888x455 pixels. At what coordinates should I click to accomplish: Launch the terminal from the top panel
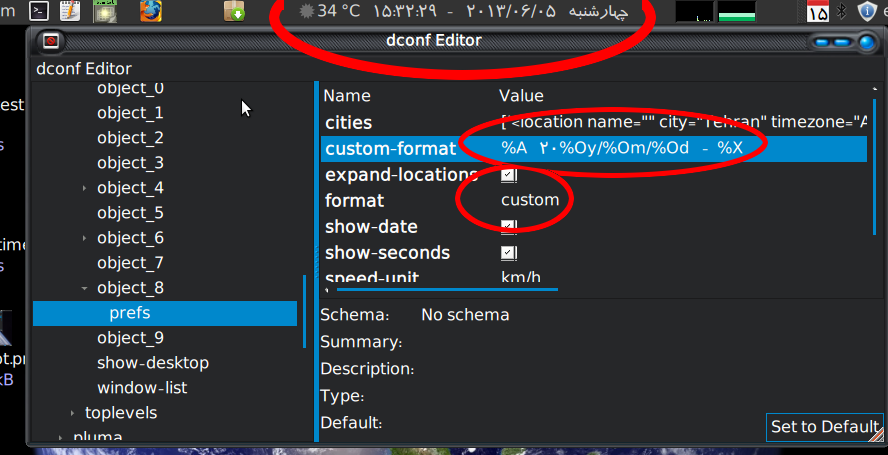pos(39,10)
